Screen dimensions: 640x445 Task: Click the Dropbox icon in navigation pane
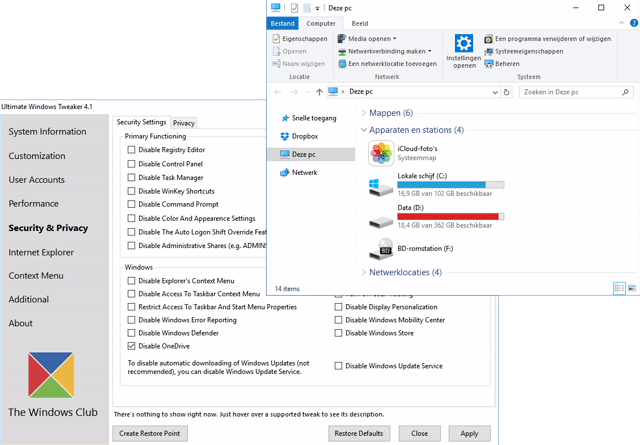click(x=284, y=136)
